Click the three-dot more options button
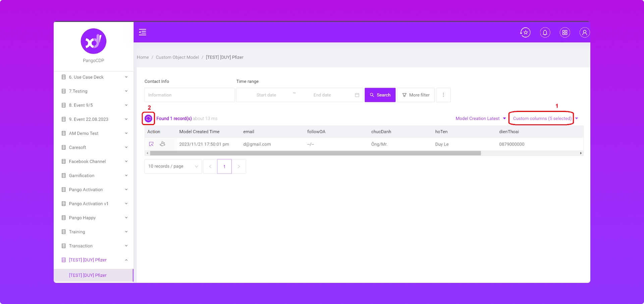 [x=443, y=95]
